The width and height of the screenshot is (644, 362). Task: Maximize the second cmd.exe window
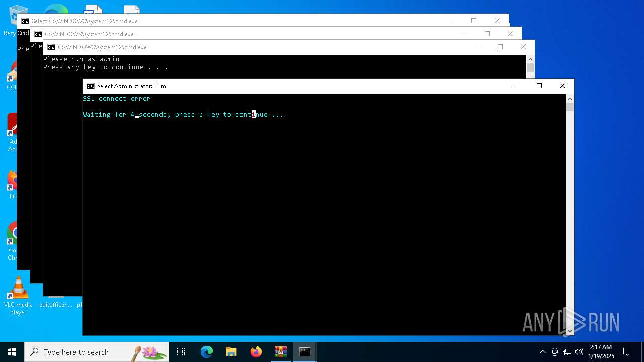pyautogui.click(x=487, y=34)
